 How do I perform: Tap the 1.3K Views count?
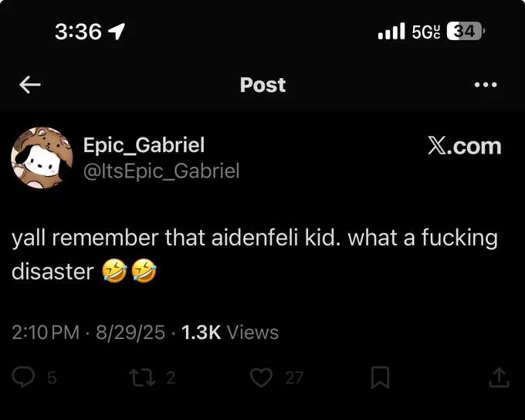point(230,332)
